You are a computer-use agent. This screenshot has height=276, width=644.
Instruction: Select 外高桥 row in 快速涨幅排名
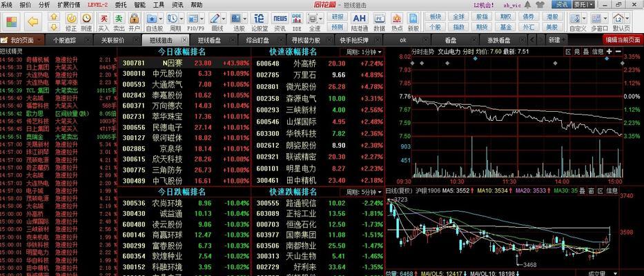click(x=319, y=63)
